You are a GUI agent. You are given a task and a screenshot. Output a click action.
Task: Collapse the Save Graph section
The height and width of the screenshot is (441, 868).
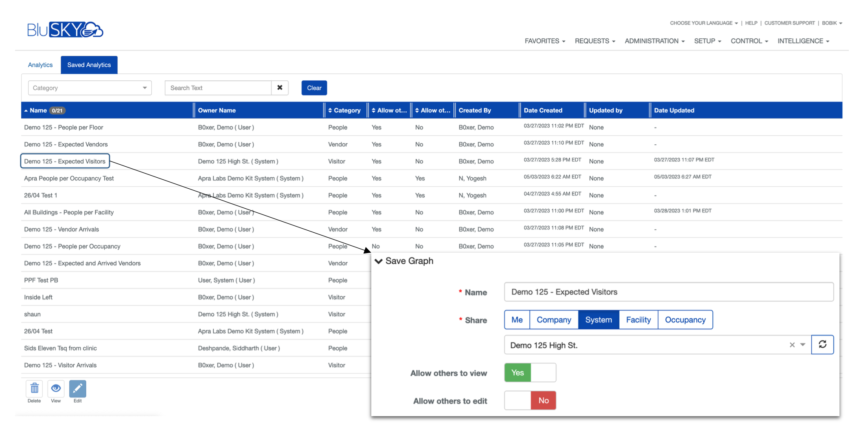tap(379, 261)
